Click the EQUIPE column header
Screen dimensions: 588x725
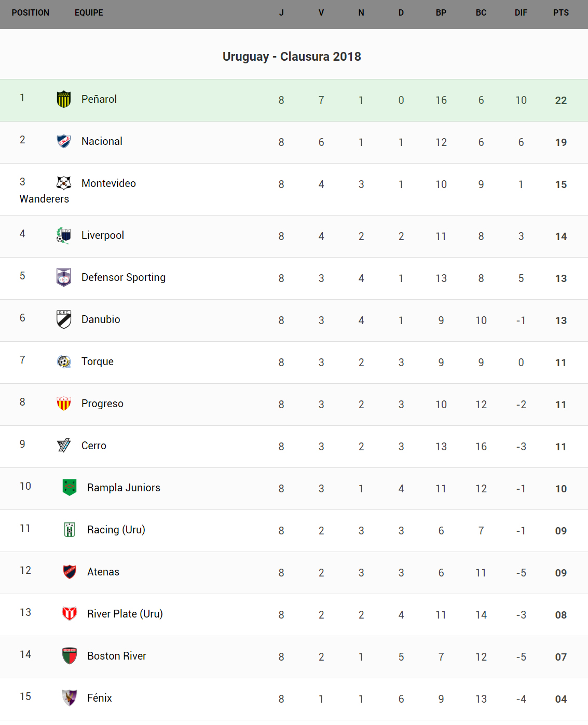click(89, 12)
